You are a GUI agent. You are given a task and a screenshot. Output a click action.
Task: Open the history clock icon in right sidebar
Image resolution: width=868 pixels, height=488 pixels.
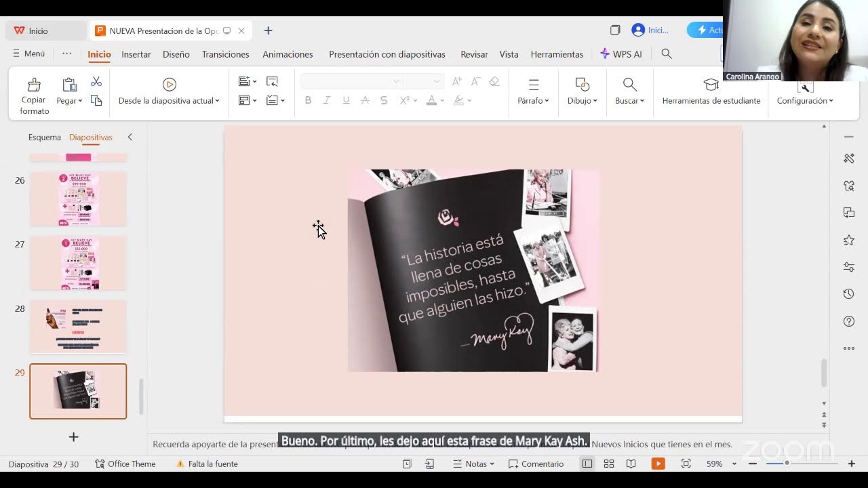point(849,294)
